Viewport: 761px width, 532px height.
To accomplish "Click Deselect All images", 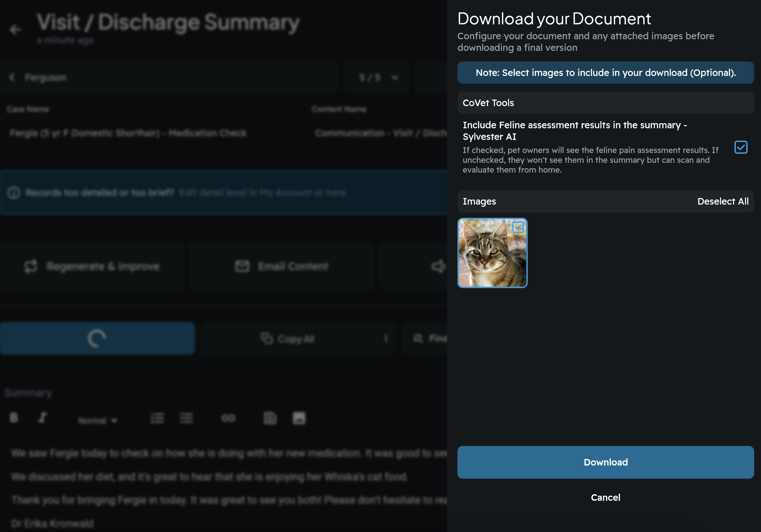I will 722,201.
